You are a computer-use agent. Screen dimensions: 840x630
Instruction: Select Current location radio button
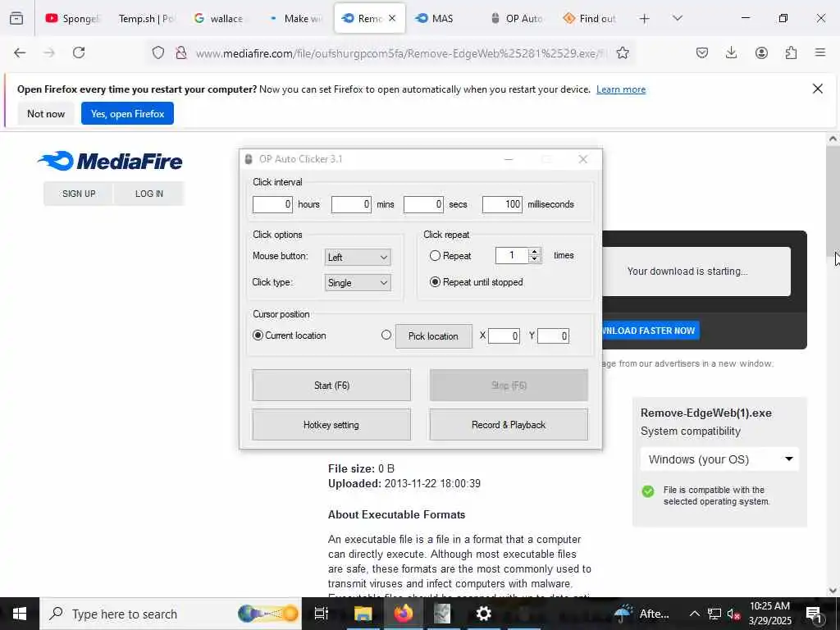[x=258, y=336]
